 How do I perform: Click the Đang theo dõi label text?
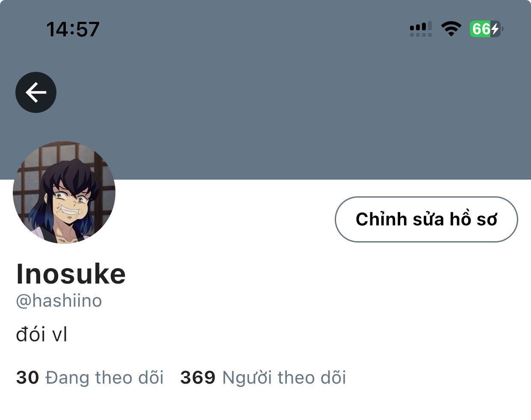point(105,378)
